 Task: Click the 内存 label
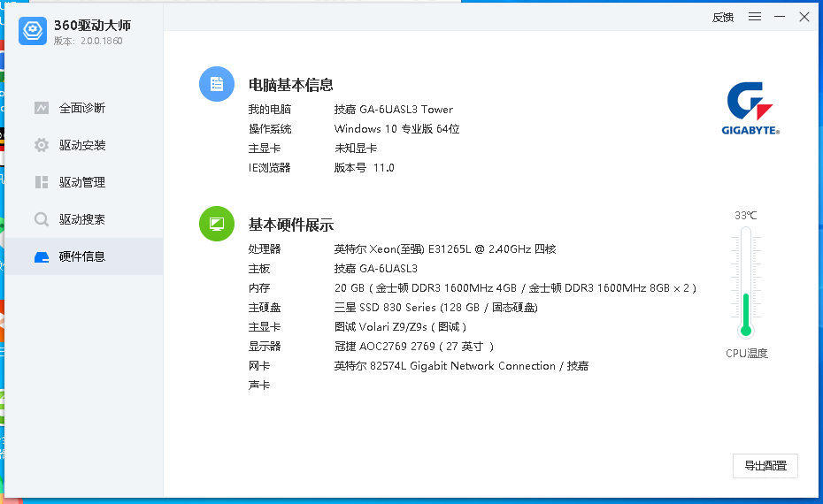(258, 288)
